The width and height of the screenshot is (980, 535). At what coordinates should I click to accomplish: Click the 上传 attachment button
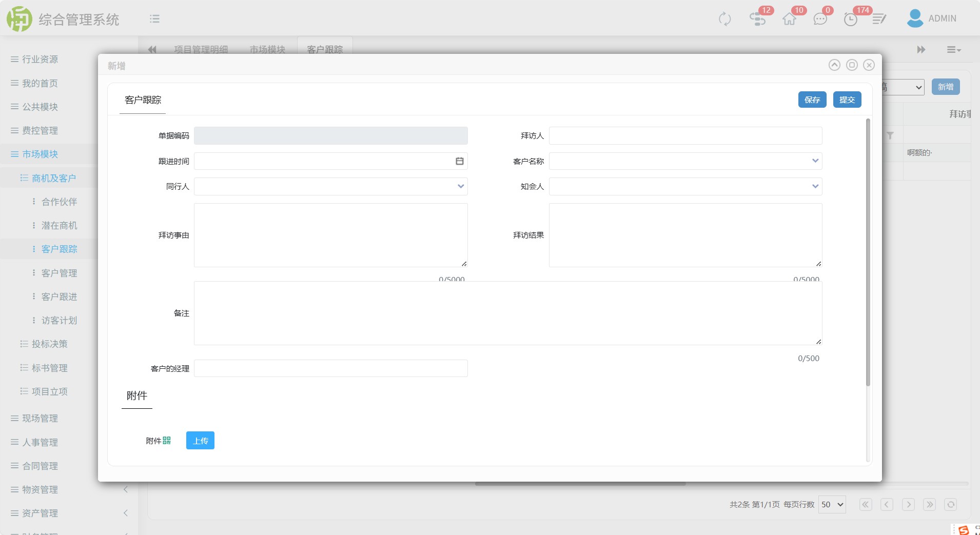coord(200,441)
